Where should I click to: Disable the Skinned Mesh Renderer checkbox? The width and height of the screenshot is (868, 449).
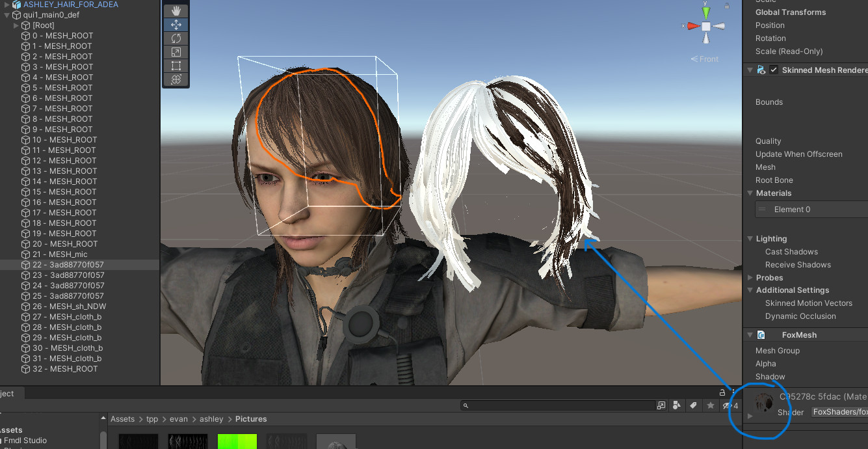[x=774, y=70]
